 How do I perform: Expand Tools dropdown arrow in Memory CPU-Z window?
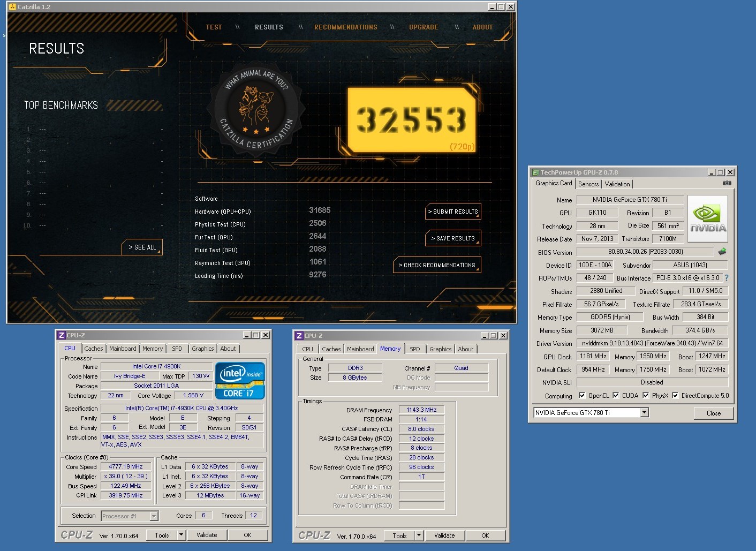click(419, 535)
